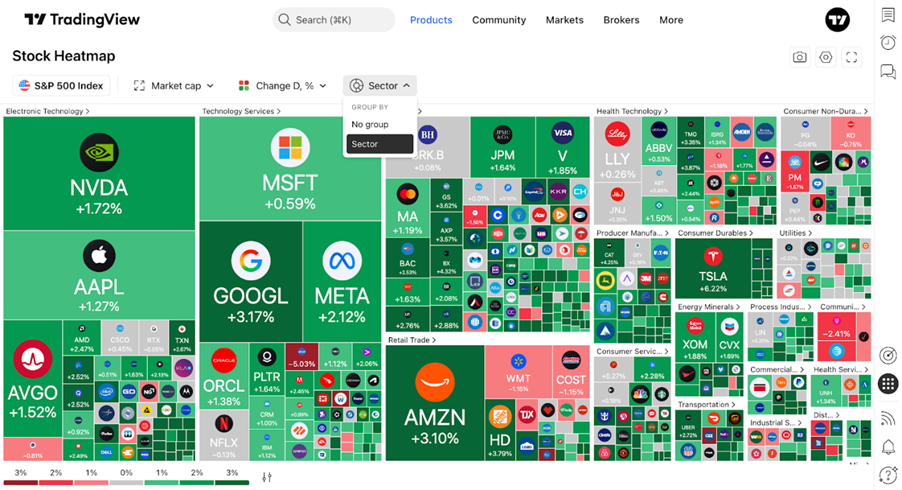Open the notifications bell icon
Image resolution: width=902 pixels, height=490 pixels.
click(888, 447)
